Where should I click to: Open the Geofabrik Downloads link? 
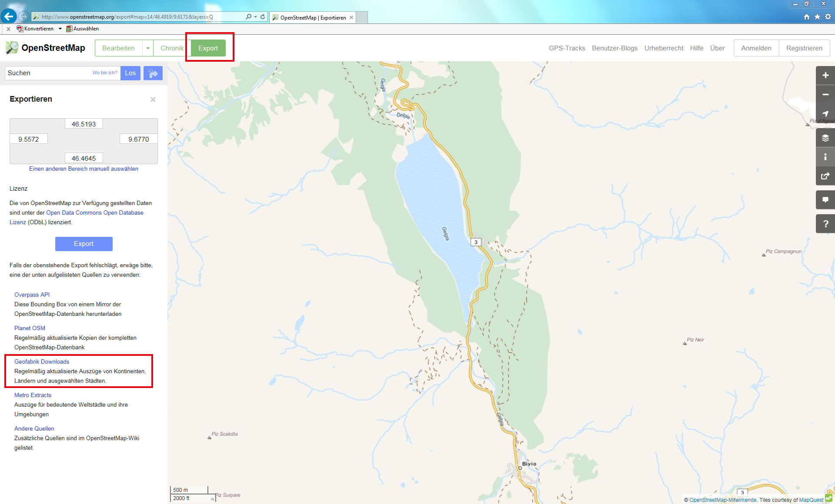pos(42,361)
